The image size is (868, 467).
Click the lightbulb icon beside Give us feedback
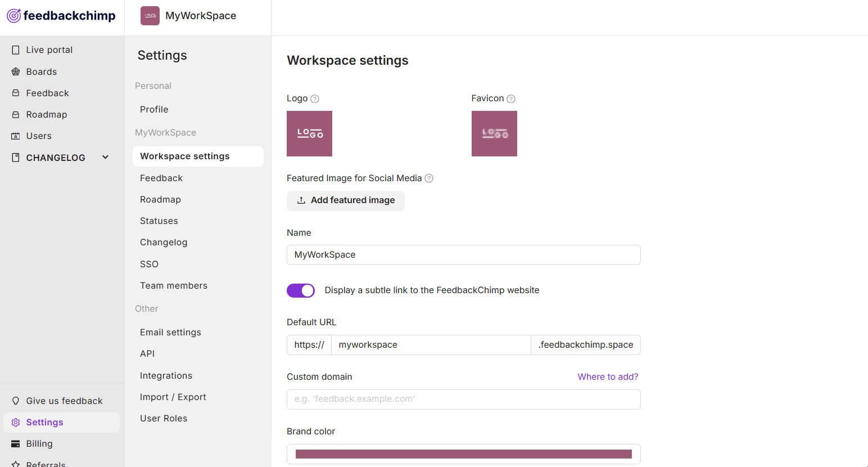tap(16, 401)
